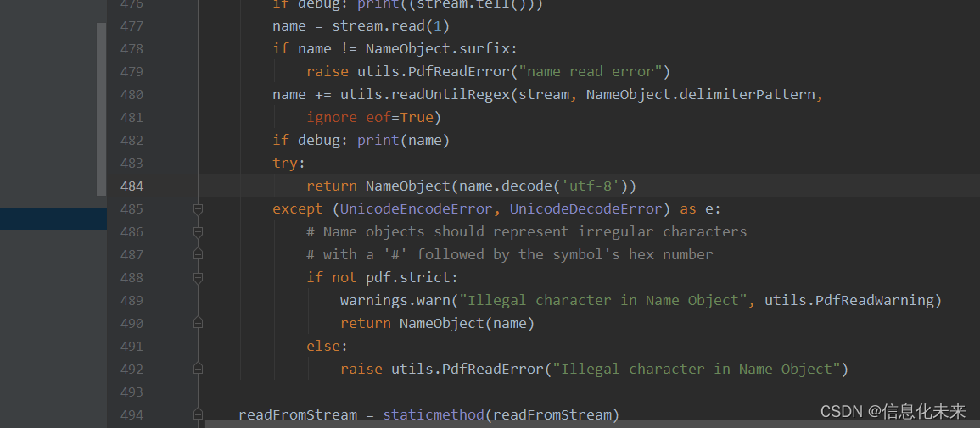The height and width of the screenshot is (428, 980).
Task: Click the 'ignore_eof' keyword argument
Action: pyautogui.click(x=349, y=117)
